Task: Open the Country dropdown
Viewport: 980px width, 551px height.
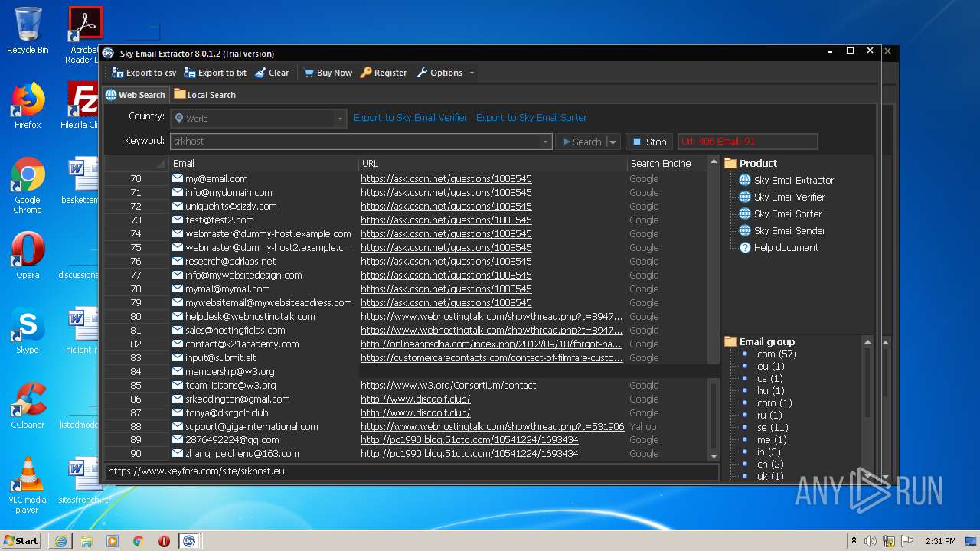Action: (x=340, y=119)
